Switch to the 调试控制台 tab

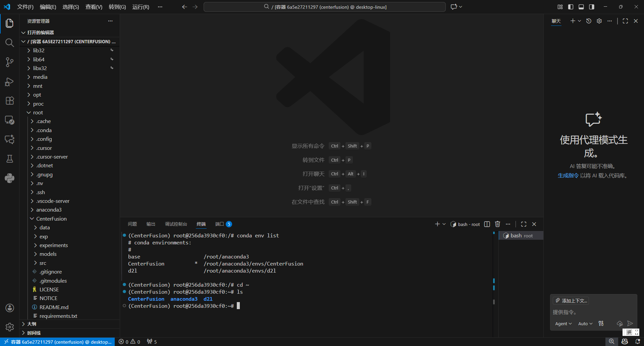pyautogui.click(x=176, y=224)
